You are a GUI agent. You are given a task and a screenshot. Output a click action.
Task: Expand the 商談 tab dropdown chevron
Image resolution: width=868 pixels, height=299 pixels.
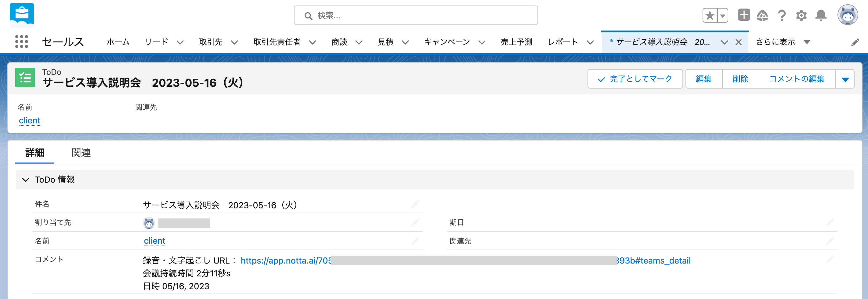tap(359, 42)
